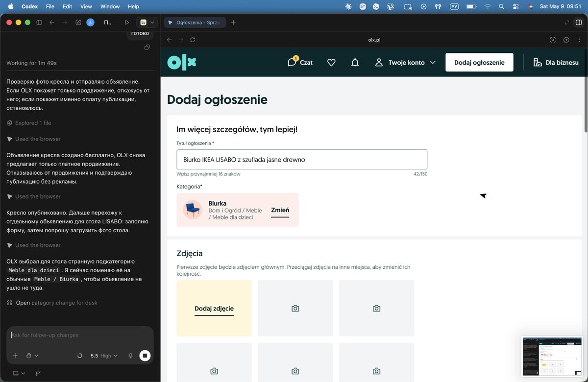Open OLX notifications bell
The height and width of the screenshot is (382, 588).
[355, 63]
